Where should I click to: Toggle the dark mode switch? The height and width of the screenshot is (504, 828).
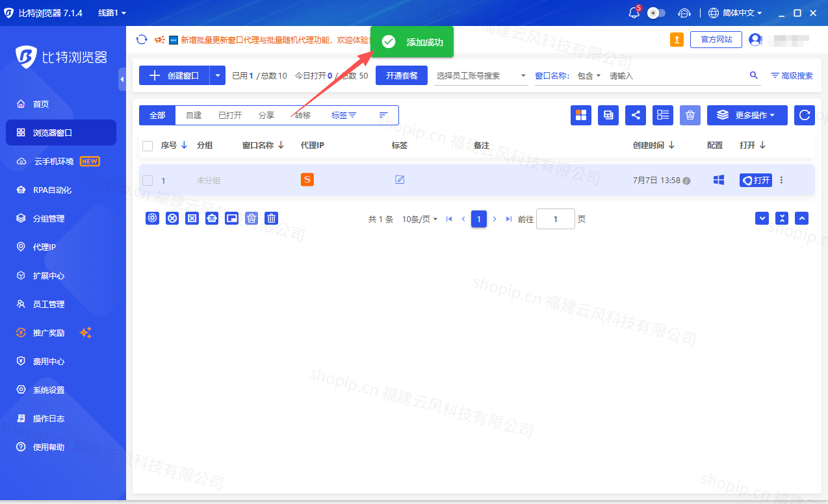656,13
